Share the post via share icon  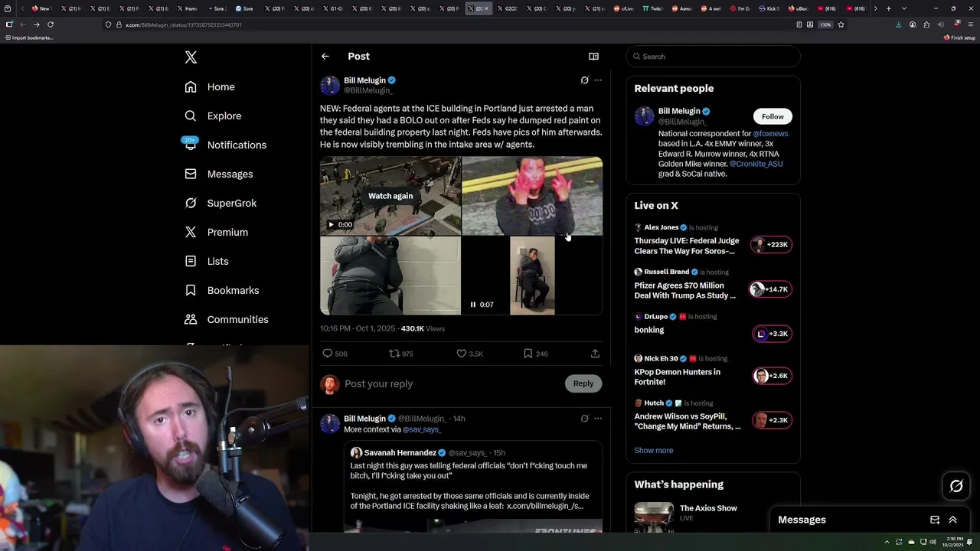pyautogui.click(x=595, y=354)
